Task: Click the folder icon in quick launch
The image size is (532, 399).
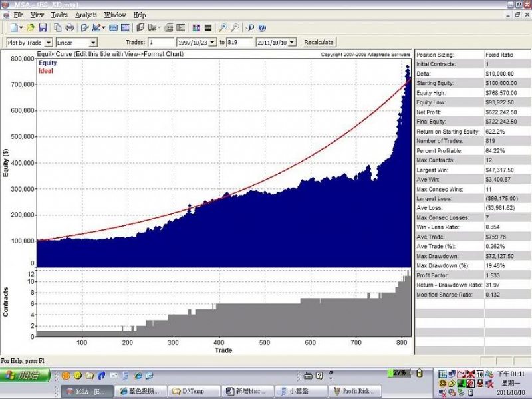Action: 90,376
